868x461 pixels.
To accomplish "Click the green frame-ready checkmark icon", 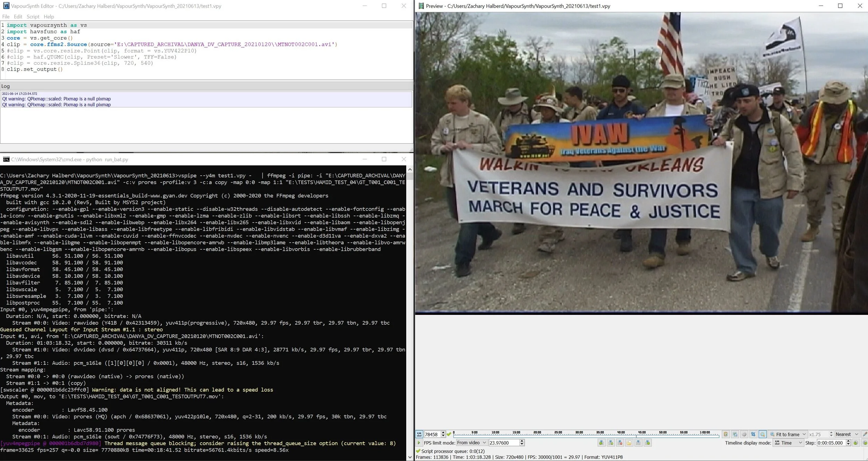I will pyautogui.click(x=449, y=434).
